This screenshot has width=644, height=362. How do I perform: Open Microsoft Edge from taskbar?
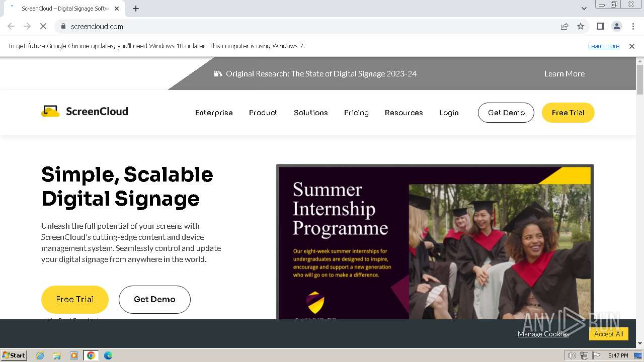click(x=108, y=355)
